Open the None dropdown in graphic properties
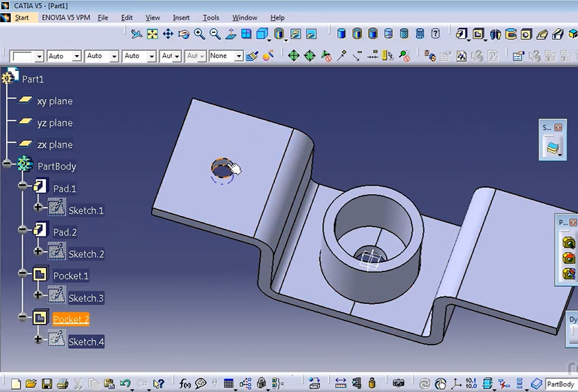 coord(239,56)
